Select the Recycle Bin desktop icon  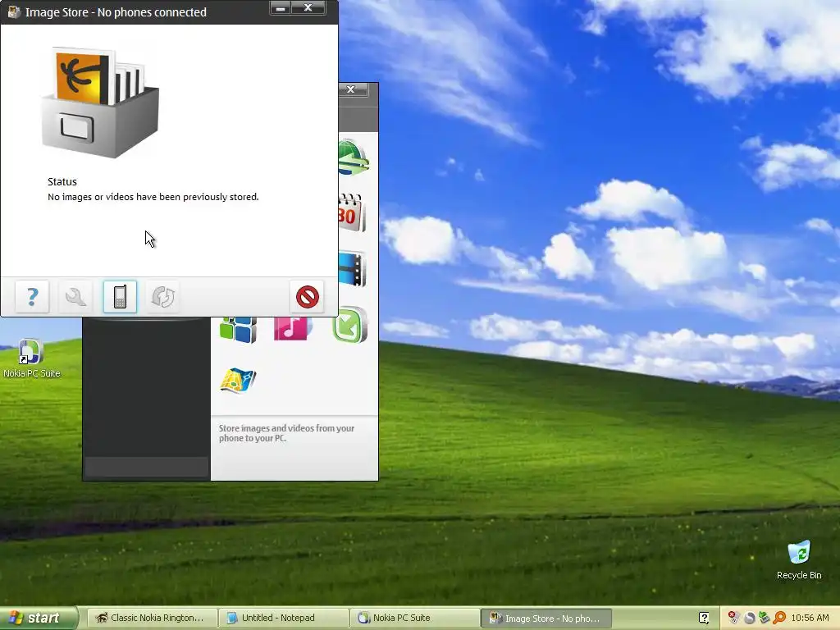799,559
